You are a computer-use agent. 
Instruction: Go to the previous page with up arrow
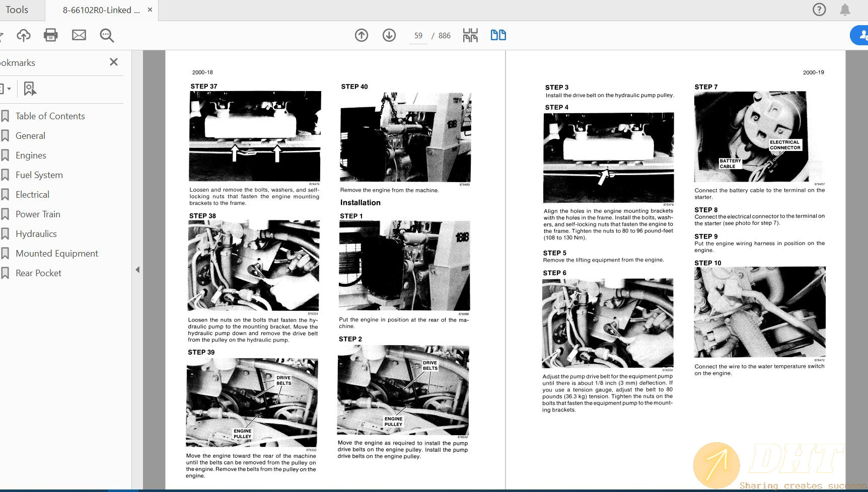coord(361,35)
